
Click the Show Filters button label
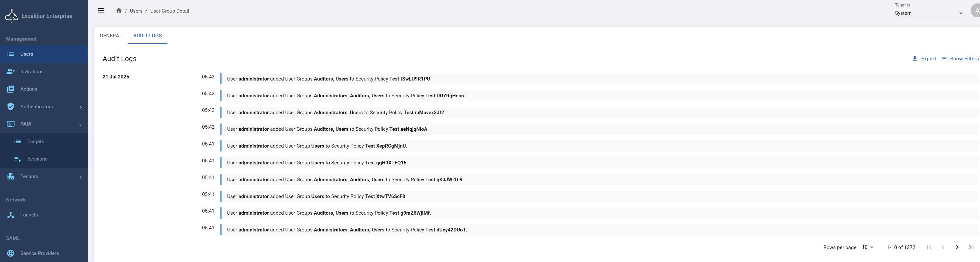coord(964,59)
